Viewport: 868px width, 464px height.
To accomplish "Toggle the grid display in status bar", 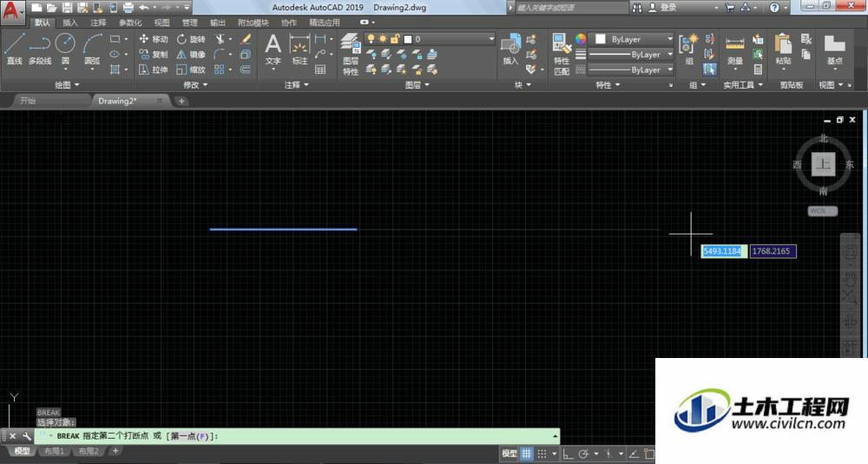I will [527, 454].
